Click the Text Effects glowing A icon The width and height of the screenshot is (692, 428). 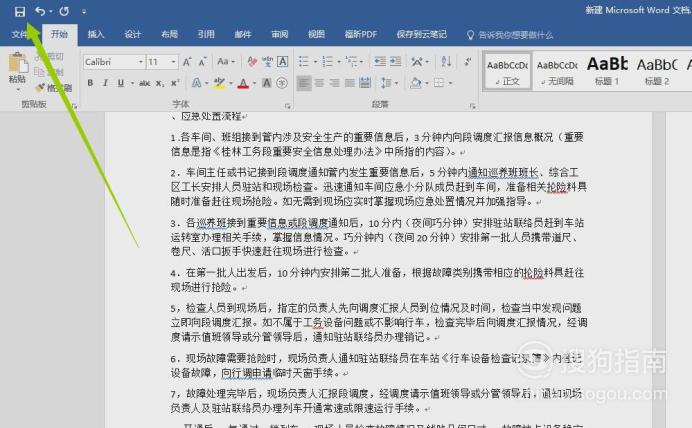pos(197,83)
